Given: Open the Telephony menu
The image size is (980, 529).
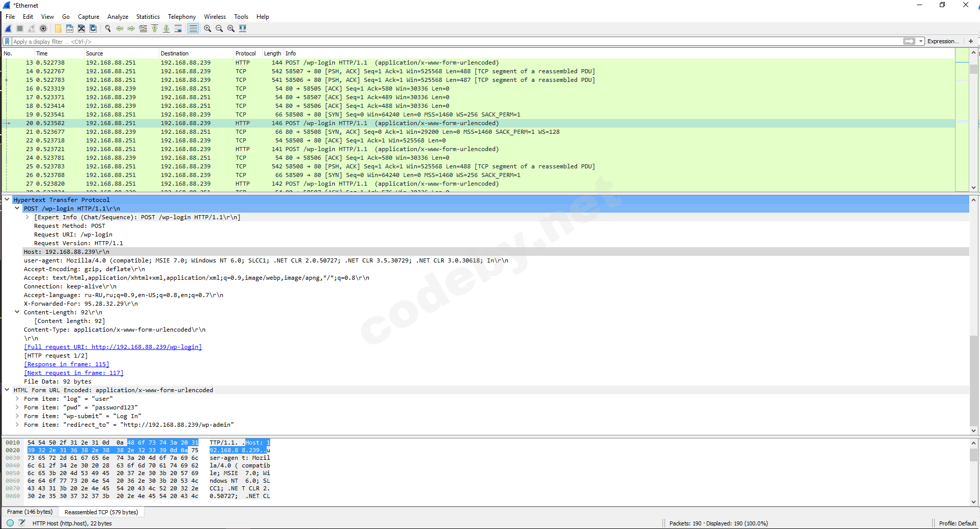Looking at the screenshot, I should coord(182,17).
